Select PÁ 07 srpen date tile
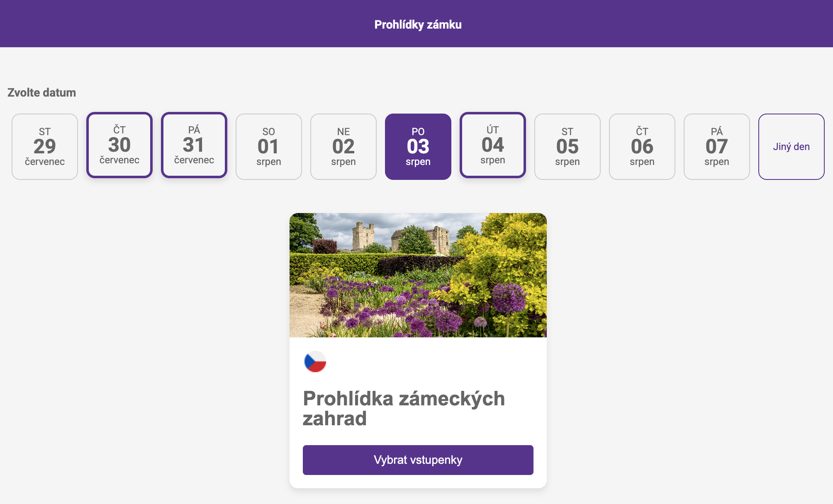Viewport: 833px width, 504px height. pos(717,147)
